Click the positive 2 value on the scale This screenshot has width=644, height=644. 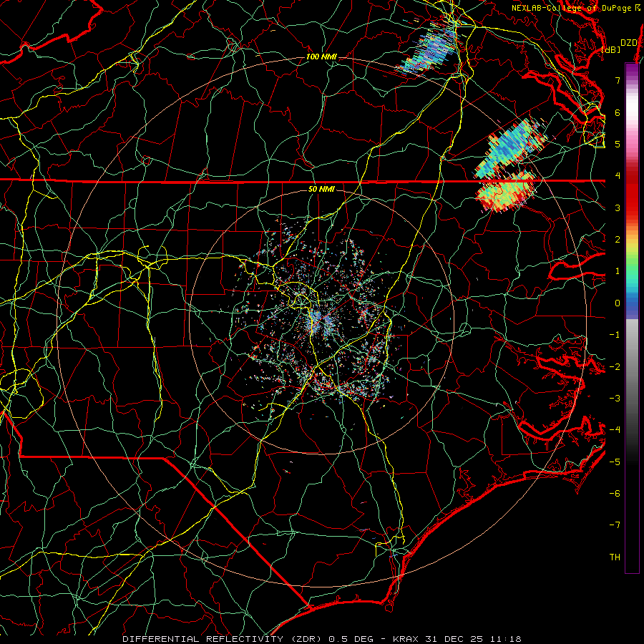pos(618,240)
